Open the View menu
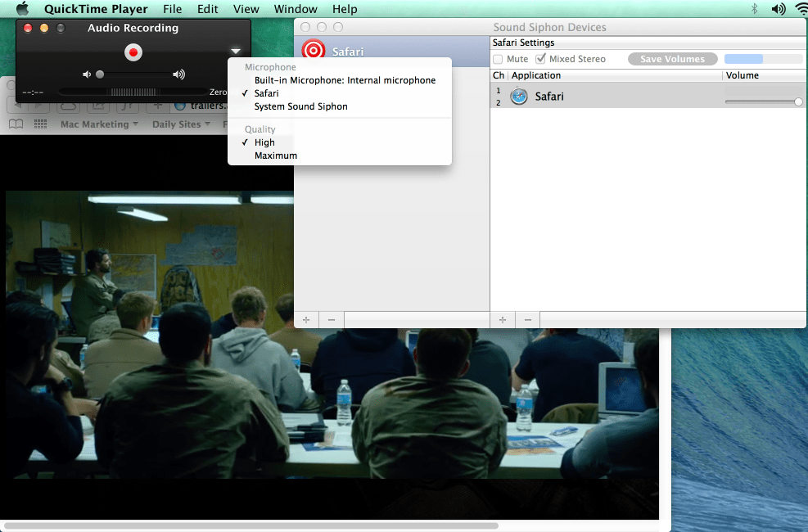This screenshot has width=808, height=532. click(x=246, y=9)
